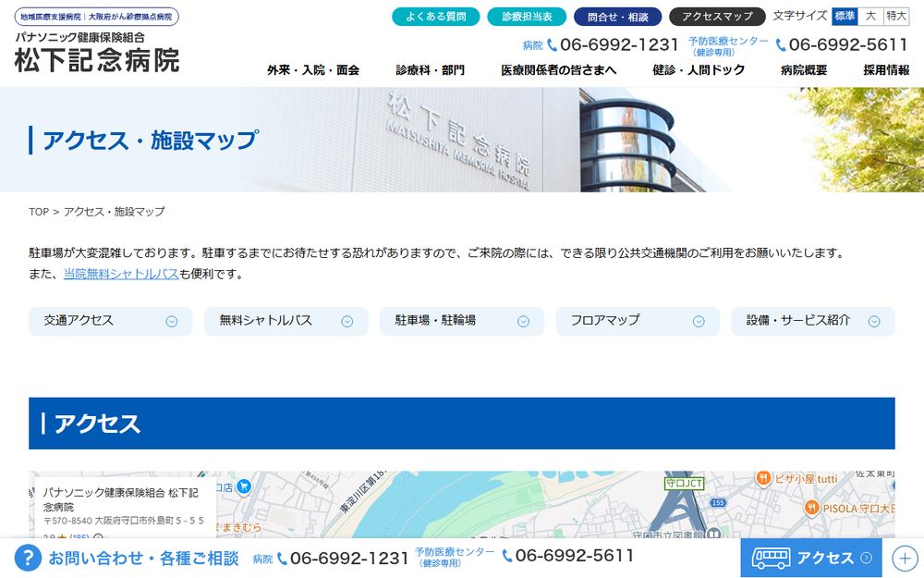Screen dimensions: 924x578
Task: Open the 問合せ・相談 inquiry button
Action: (x=617, y=17)
